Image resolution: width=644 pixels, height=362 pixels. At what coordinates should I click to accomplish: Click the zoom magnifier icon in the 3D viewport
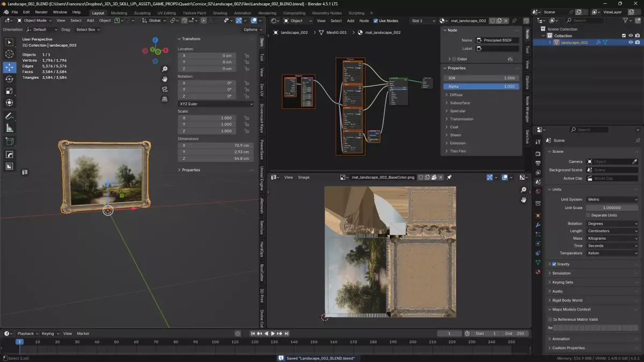(165, 69)
